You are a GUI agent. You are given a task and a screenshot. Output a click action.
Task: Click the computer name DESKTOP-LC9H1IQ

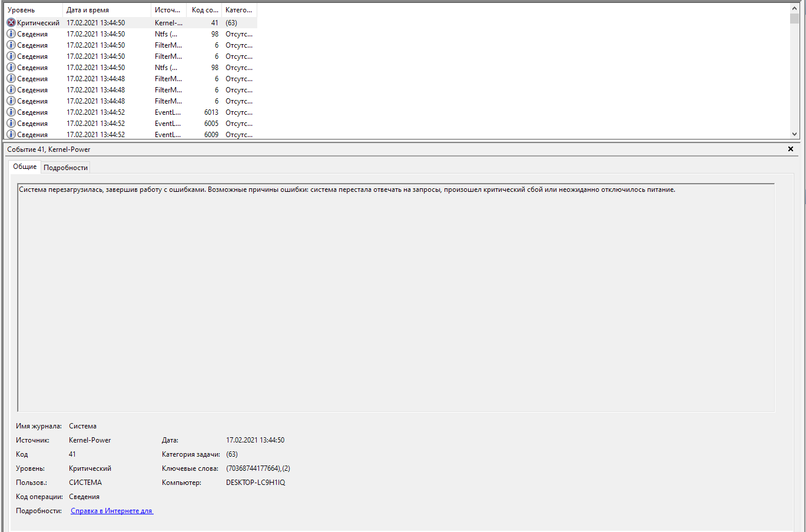click(x=256, y=483)
